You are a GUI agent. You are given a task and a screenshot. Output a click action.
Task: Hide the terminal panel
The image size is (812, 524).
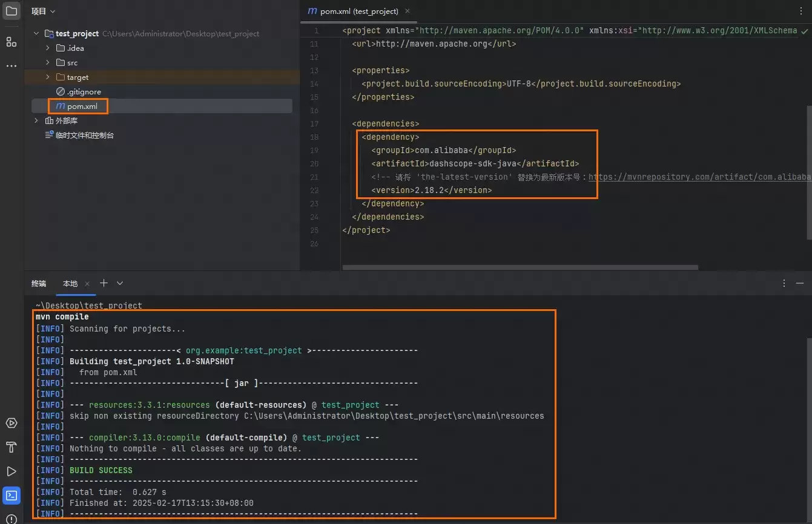[800, 283]
